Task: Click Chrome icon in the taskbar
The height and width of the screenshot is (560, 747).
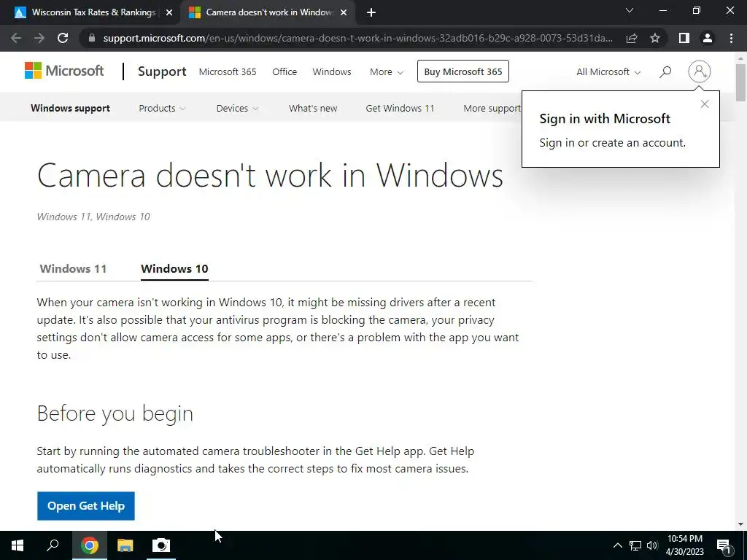Action: coord(90,545)
